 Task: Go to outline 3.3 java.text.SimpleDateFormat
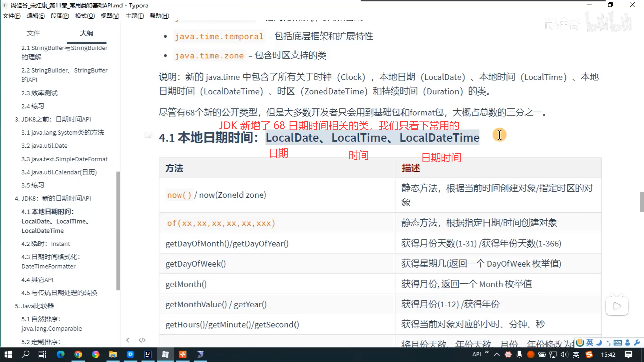tap(64, 159)
